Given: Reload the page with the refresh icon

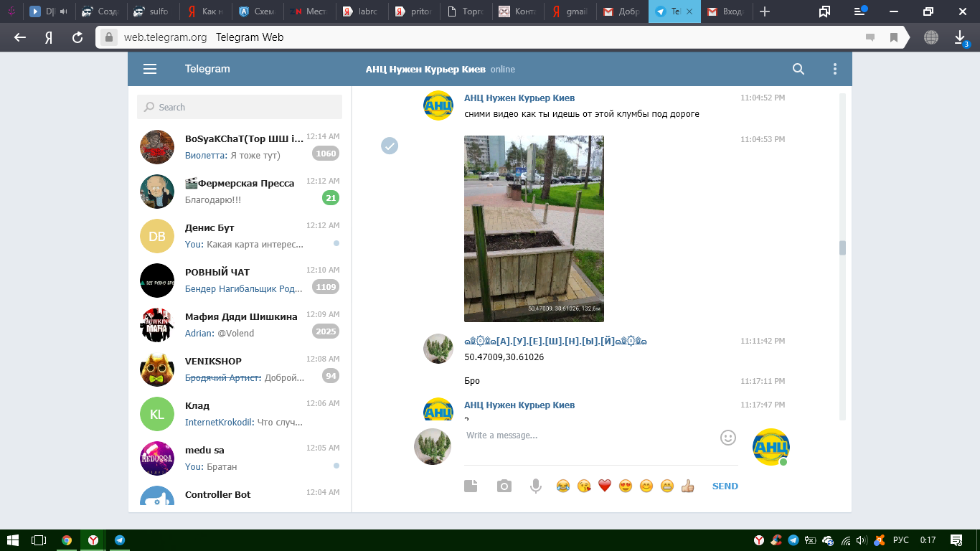Looking at the screenshot, I should (x=77, y=37).
